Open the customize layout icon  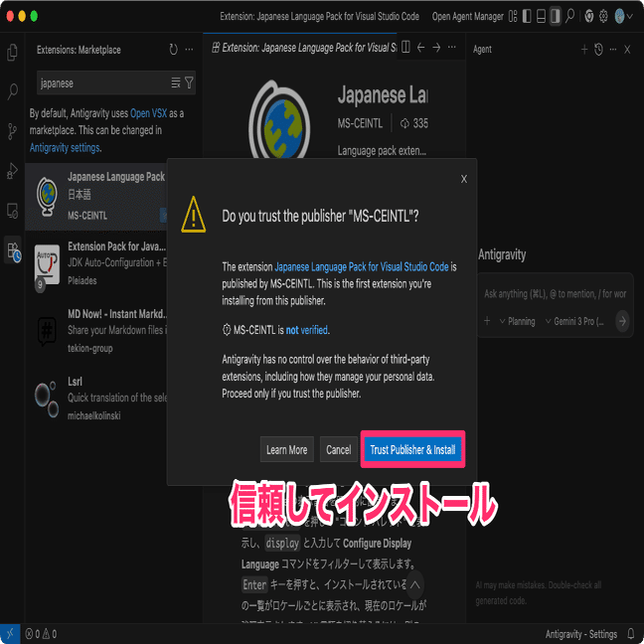point(513,17)
